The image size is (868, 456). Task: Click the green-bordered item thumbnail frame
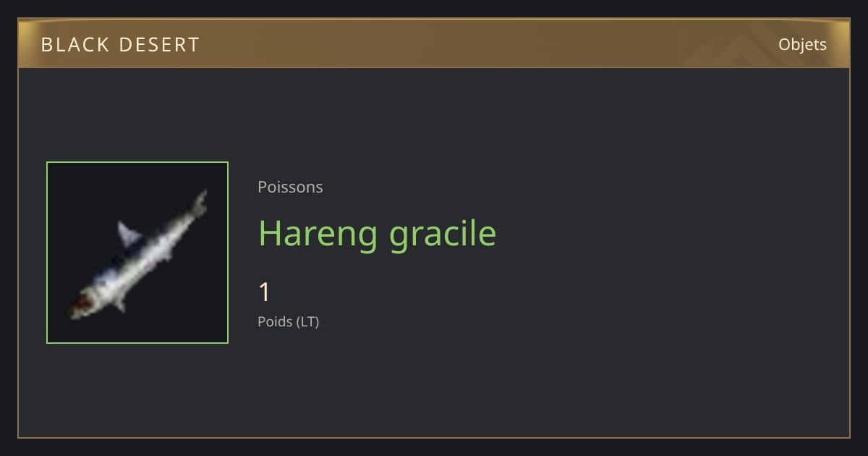[137, 253]
